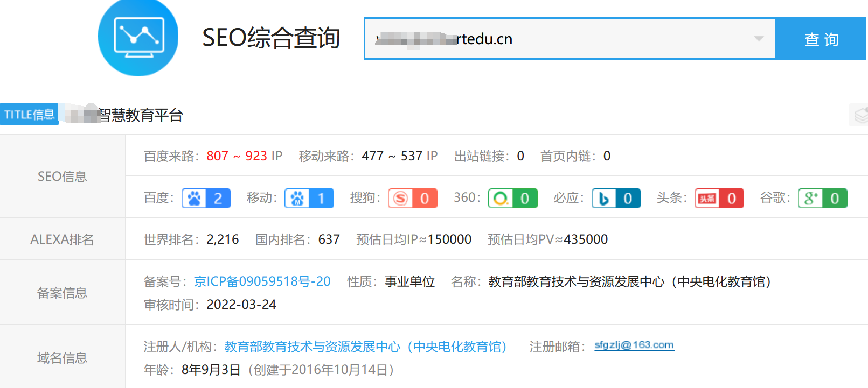Select the 域名信息 row header
868x388 pixels.
click(x=63, y=358)
